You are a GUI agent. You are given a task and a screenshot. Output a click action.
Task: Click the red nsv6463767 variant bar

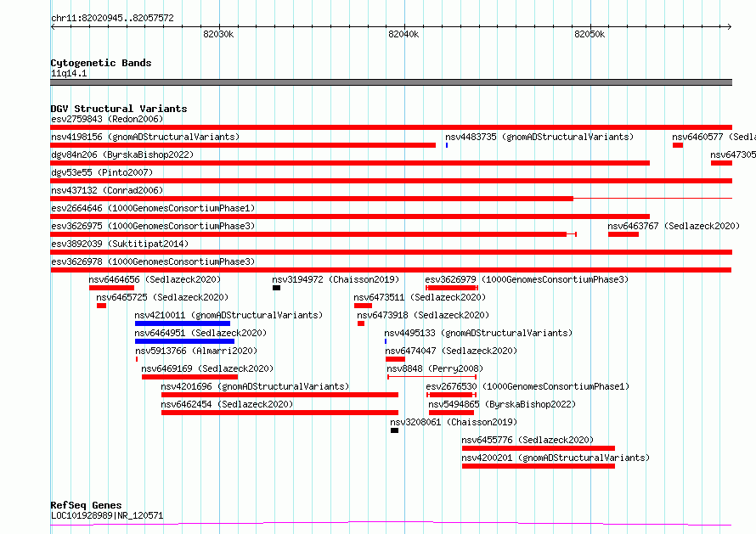(623, 234)
